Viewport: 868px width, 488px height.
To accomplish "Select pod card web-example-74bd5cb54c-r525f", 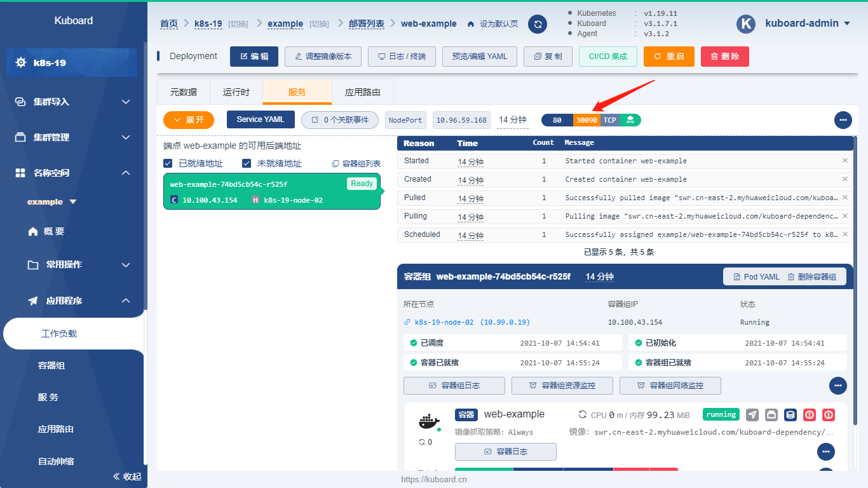I will click(x=272, y=191).
